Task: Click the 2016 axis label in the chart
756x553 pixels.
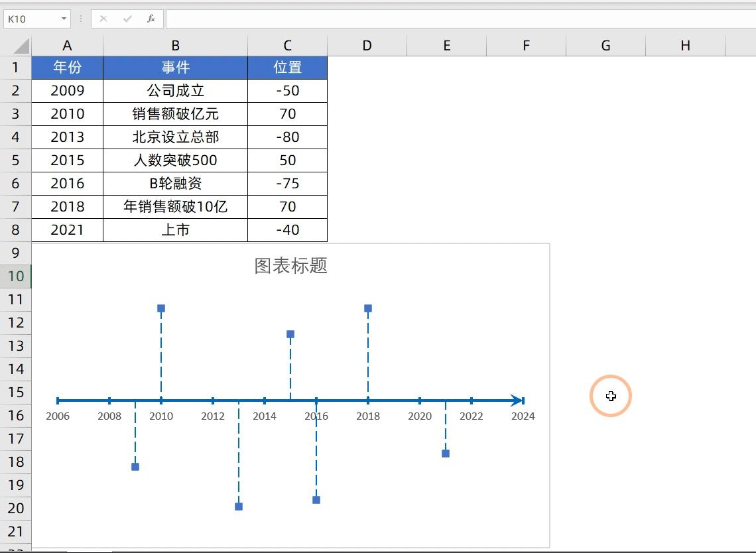Action: click(x=316, y=416)
